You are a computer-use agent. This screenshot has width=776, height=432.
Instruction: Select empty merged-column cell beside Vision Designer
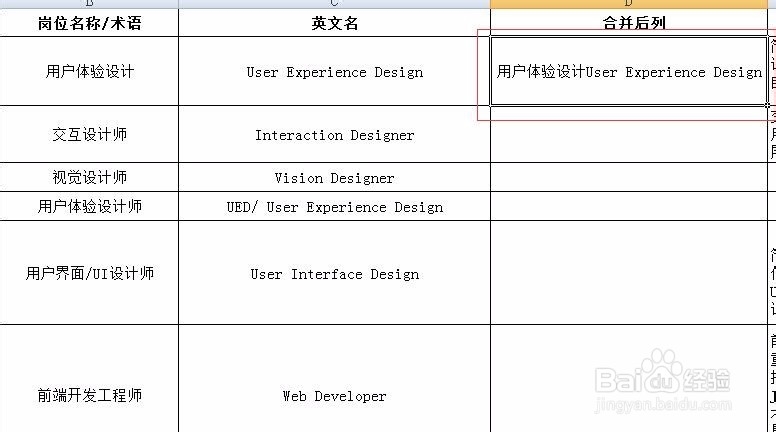point(629,177)
